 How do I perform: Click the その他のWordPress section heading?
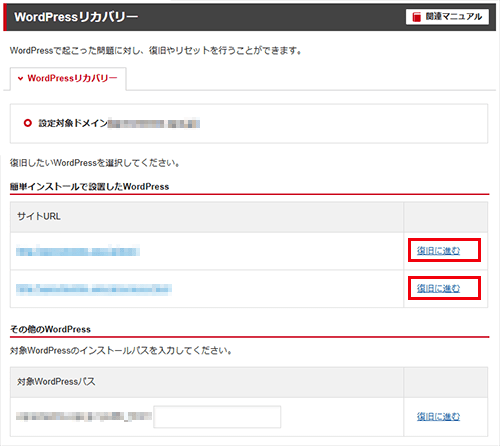[50, 329]
